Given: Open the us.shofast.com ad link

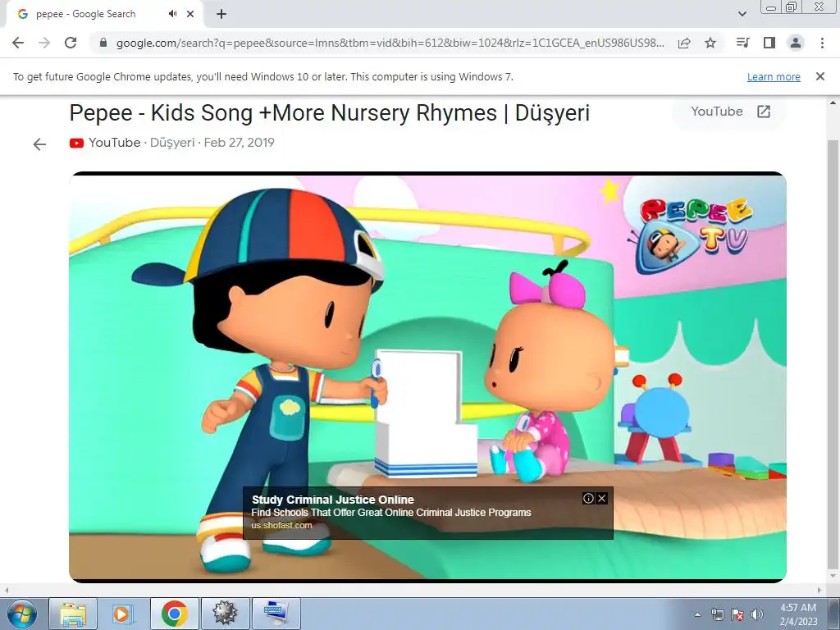Looking at the screenshot, I should coord(282,526).
